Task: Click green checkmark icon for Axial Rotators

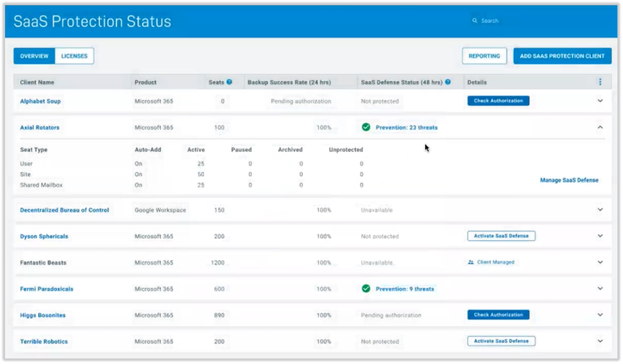Action: [x=366, y=127]
